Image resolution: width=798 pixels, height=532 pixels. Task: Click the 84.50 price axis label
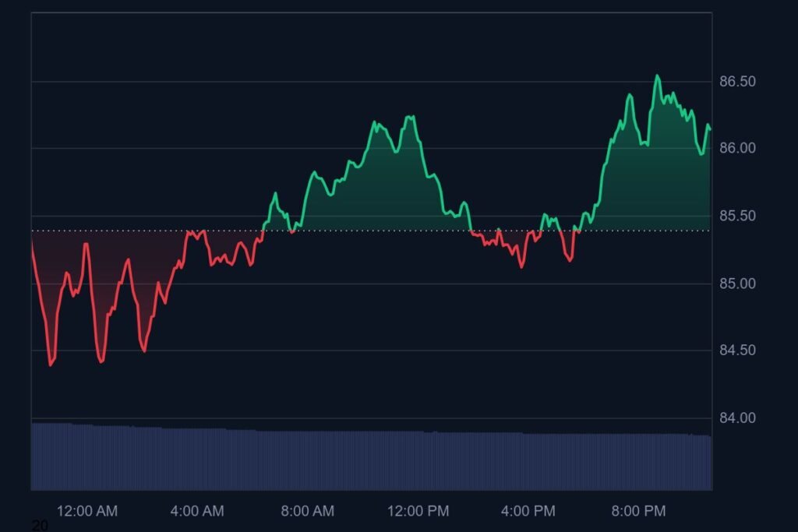pyautogui.click(x=737, y=351)
